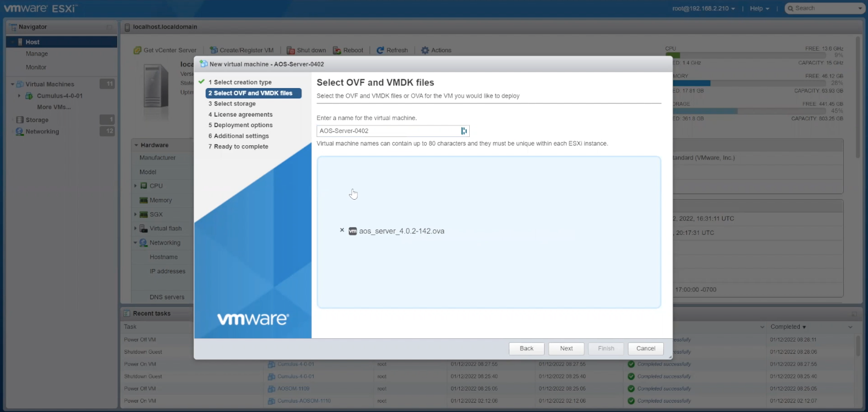Select Monitor under Host
868x412 pixels.
[x=36, y=67]
